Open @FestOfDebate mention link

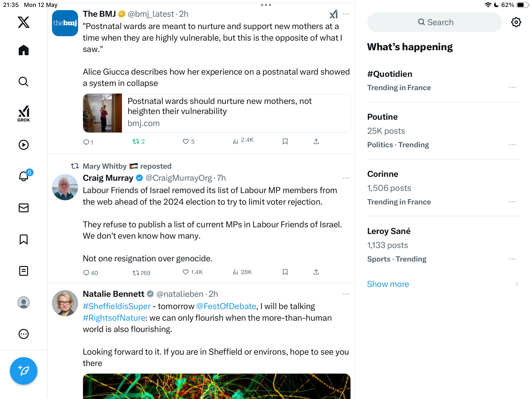(x=226, y=306)
